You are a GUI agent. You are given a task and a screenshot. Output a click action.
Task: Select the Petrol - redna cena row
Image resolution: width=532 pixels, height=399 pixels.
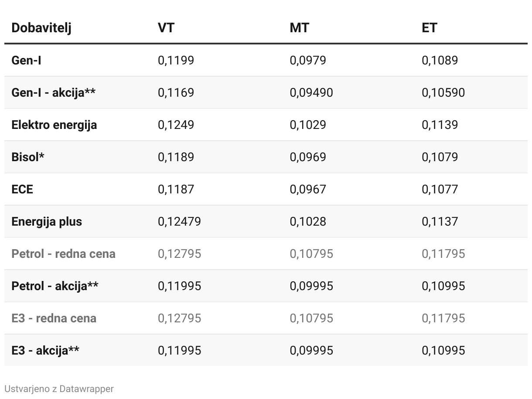tap(63, 254)
